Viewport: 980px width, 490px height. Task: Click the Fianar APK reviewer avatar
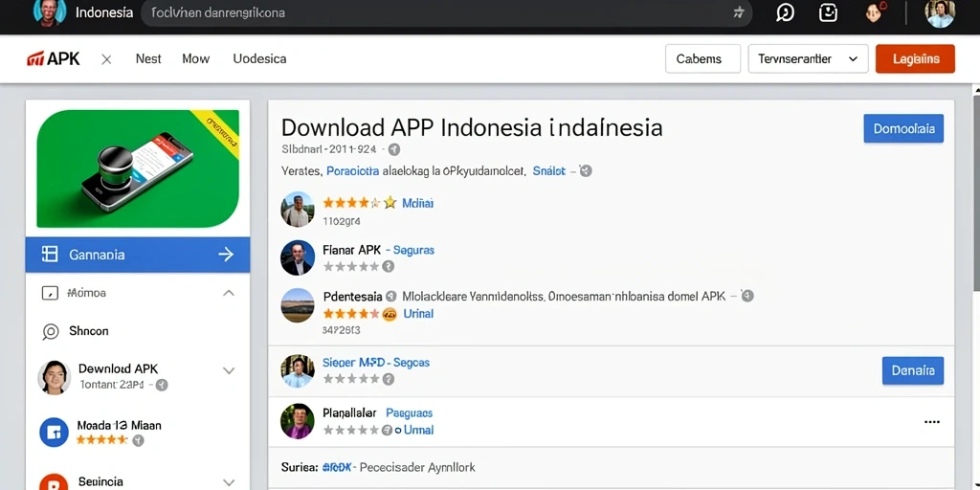point(298,258)
